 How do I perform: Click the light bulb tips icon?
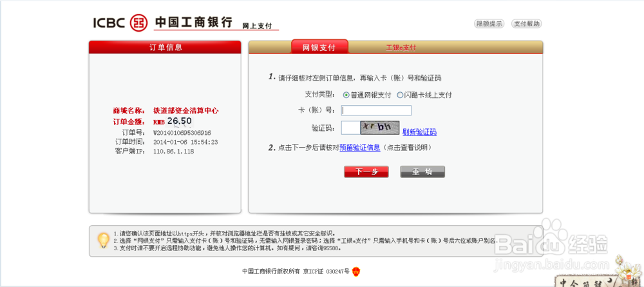coord(103,240)
